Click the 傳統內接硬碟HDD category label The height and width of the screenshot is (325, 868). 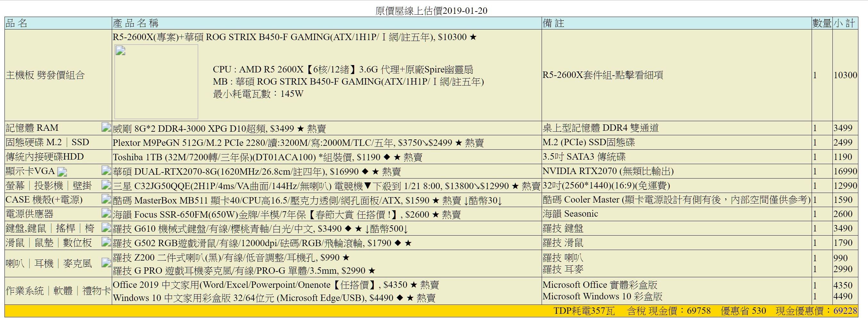[x=45, y=156]
